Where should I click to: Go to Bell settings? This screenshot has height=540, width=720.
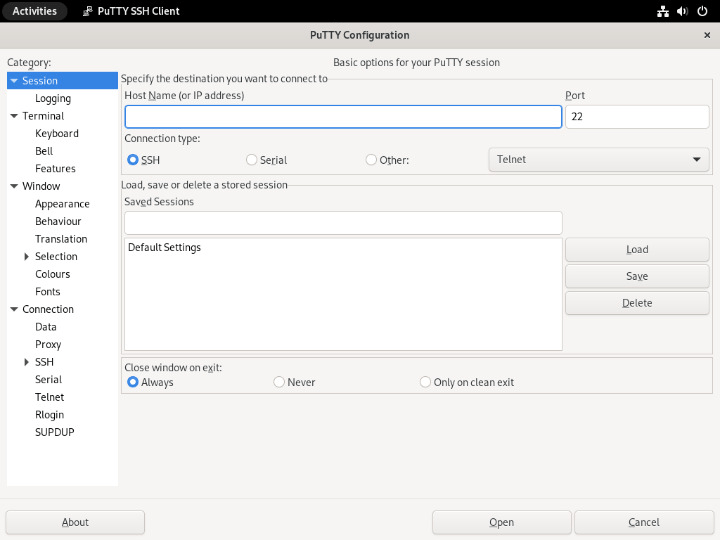pos(44,151)
